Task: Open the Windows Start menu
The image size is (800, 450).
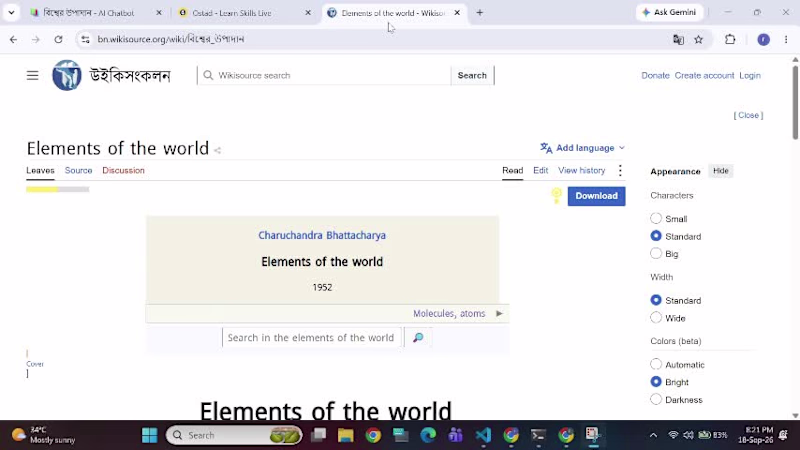Action: [149, 435]
